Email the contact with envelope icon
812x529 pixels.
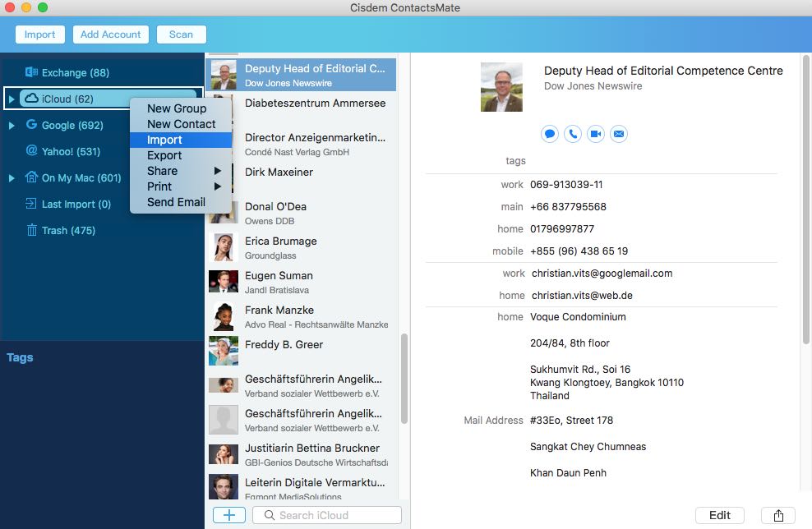click(619, 134)
